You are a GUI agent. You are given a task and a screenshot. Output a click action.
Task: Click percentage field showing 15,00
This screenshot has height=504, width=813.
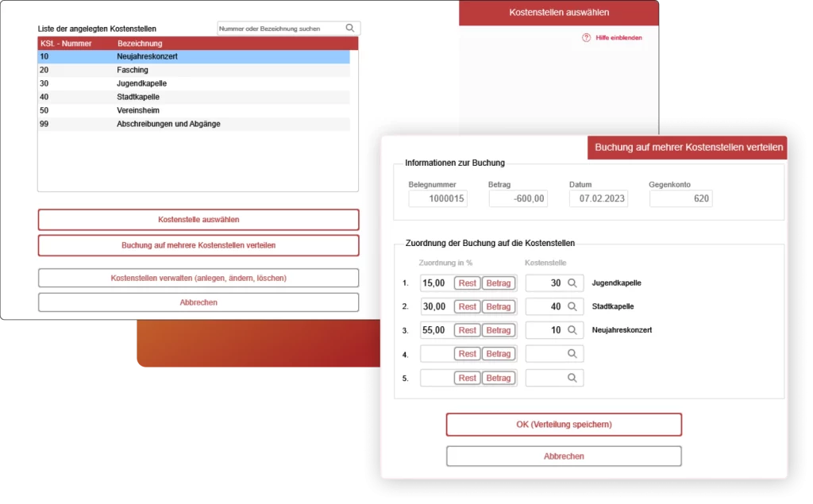[437, 283]
